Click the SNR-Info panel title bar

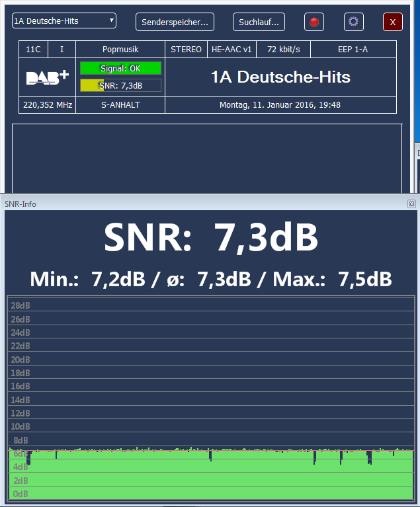(x=198, y=204)
